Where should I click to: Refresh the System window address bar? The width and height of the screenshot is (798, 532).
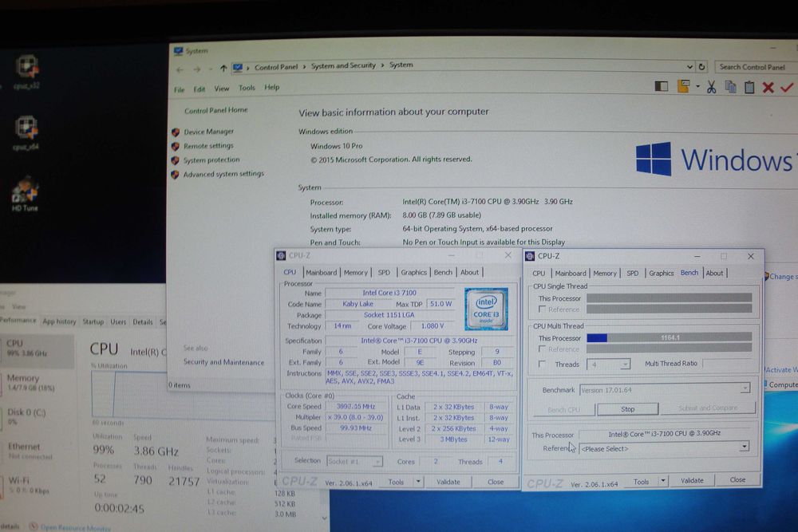[701, 67]
